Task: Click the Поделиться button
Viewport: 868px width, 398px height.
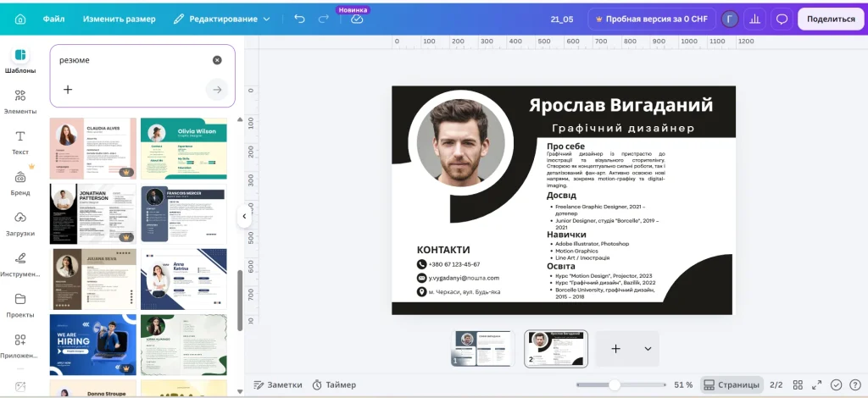Action: tap(831, 19)
